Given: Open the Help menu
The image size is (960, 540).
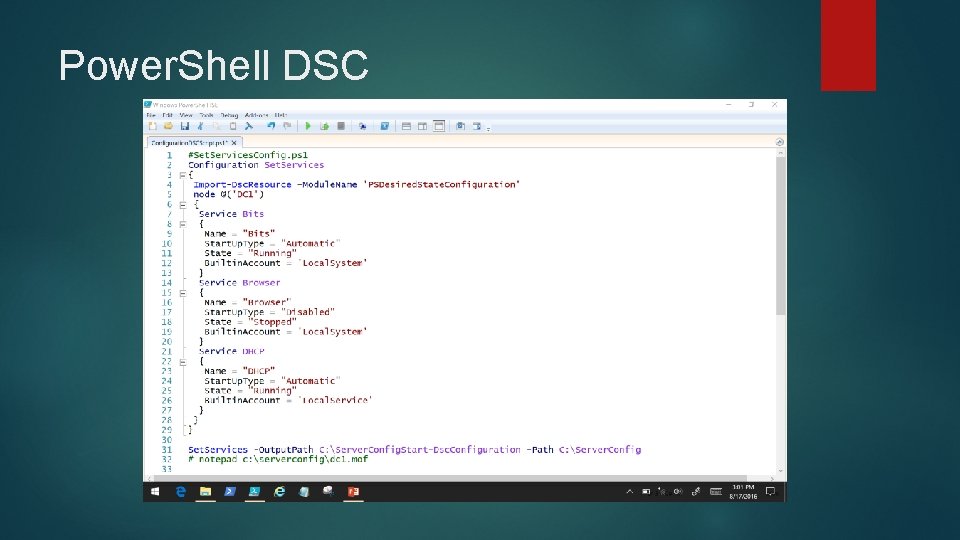Looking at the screenshot, I should click(280, 115).
